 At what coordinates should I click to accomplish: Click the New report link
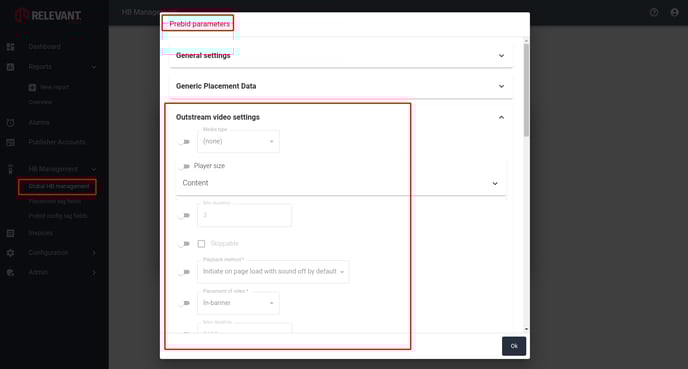54,87
